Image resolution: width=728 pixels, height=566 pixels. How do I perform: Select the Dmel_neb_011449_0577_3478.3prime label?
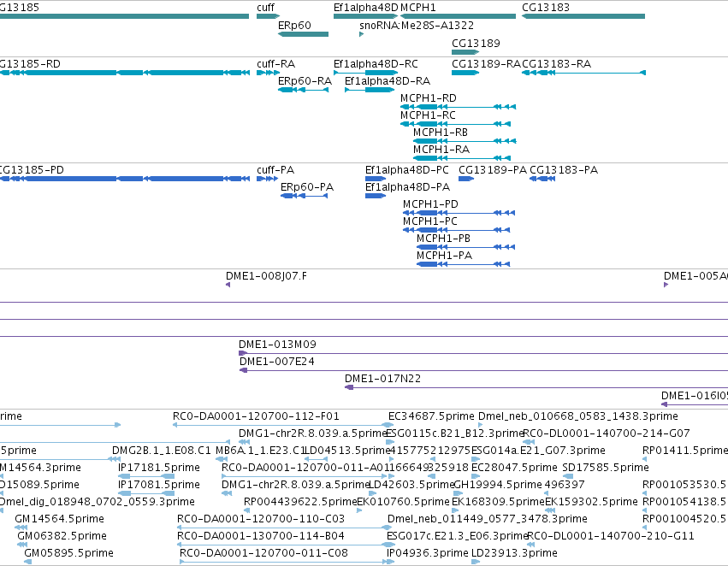click(488, 519)
